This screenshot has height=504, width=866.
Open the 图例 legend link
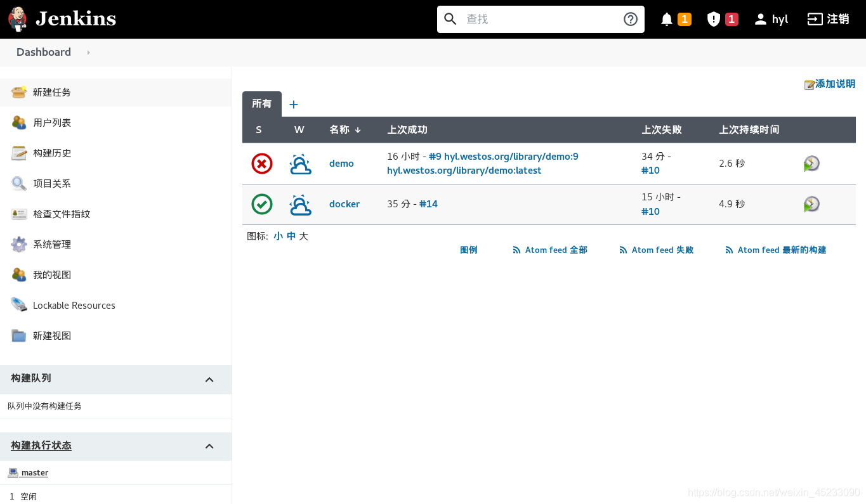point(468,250)
